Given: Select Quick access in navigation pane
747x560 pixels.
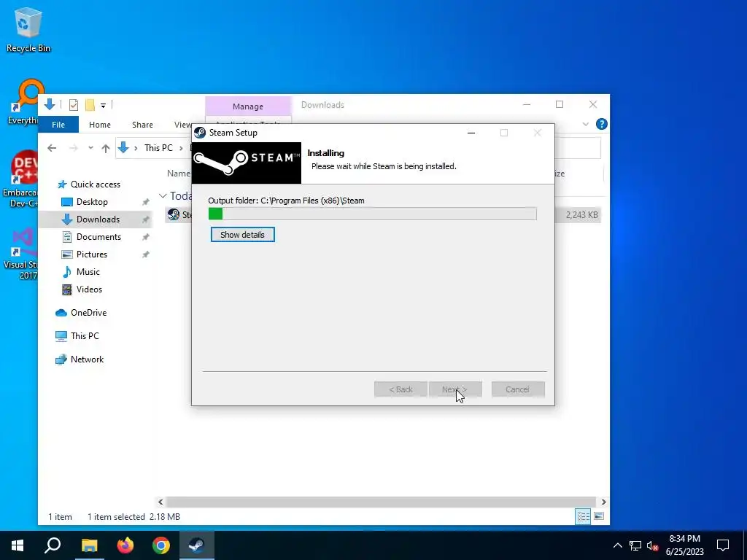Looking at the screenshot, I should tap(96, 184).
